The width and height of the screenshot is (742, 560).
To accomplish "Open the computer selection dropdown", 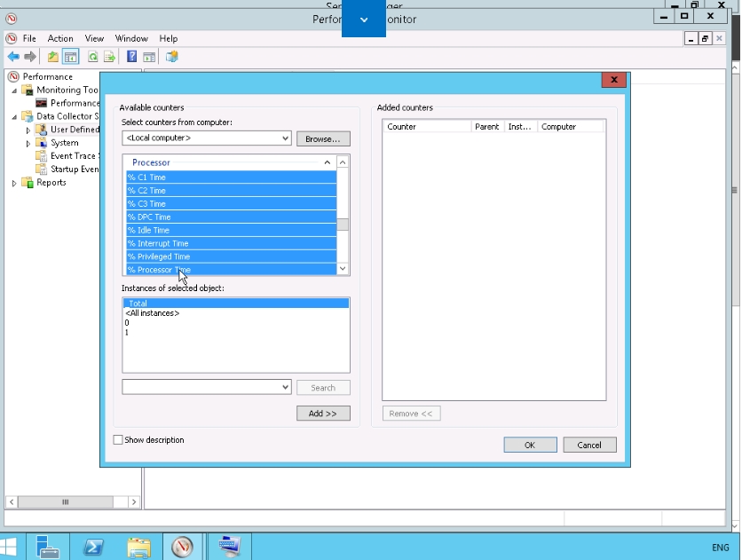I will tap(285, 138).
